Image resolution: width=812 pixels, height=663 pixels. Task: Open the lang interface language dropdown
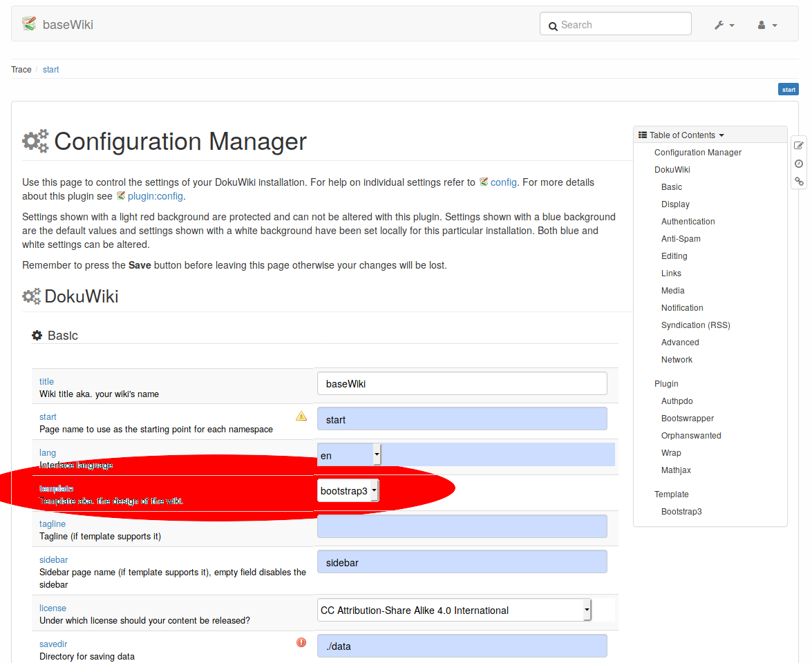(x=349, y=455)
